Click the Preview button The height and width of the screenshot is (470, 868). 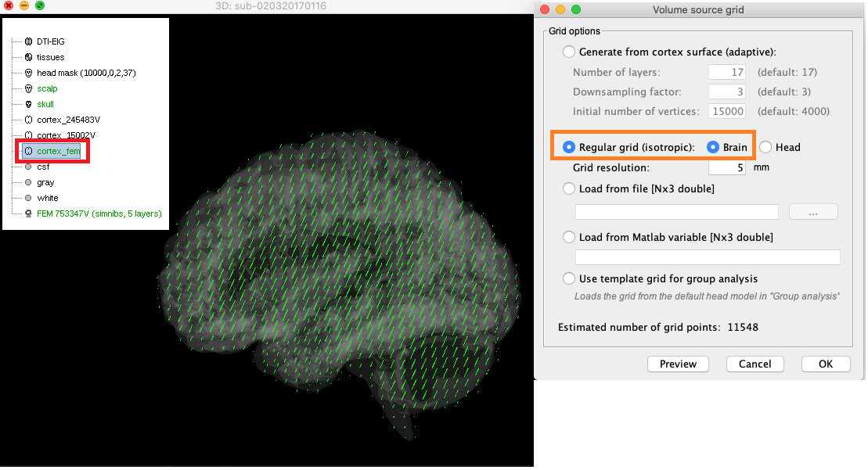coord(678,364)
